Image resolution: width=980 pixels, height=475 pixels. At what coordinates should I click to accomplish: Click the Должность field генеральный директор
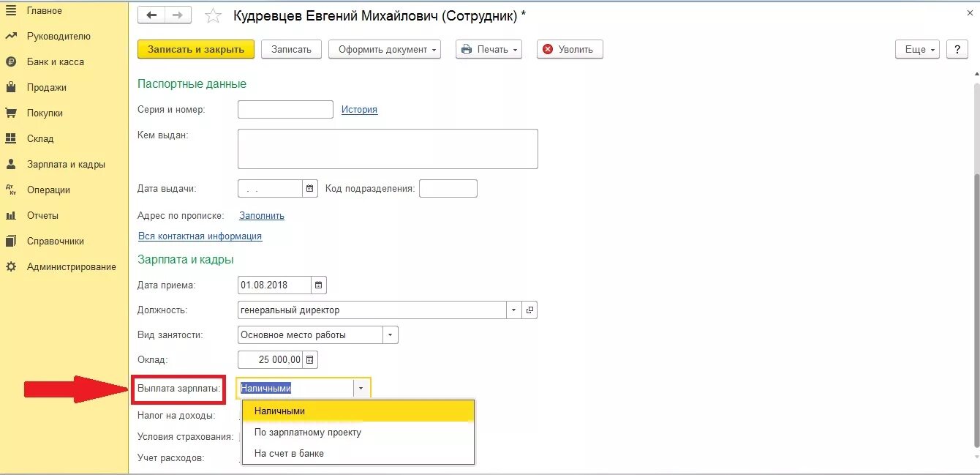point(372,310)
